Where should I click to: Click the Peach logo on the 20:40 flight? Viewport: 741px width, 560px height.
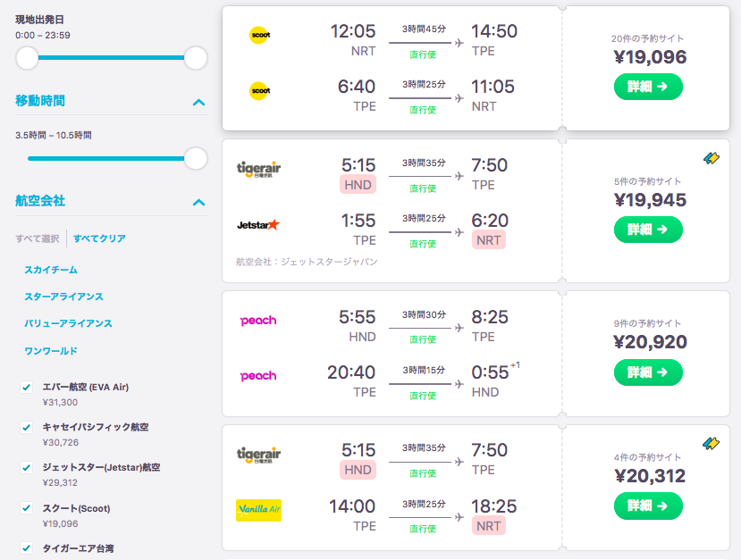click(x=258, y=376)
